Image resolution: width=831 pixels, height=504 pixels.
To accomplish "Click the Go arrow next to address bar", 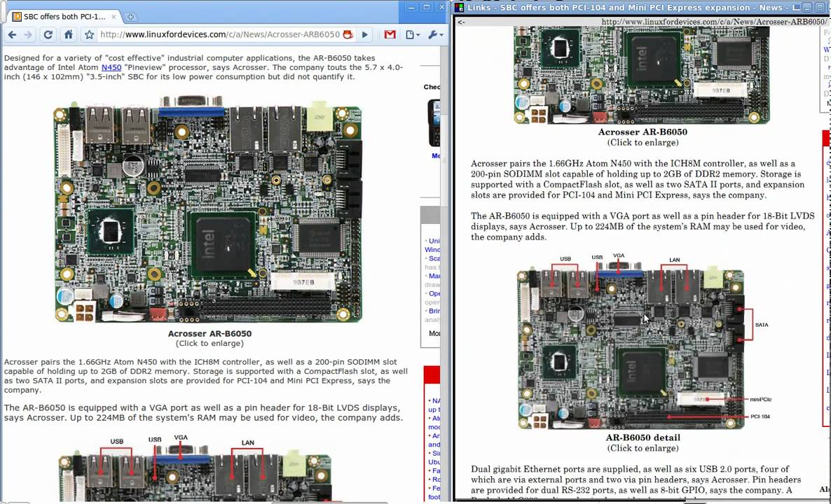I will (364, 35).
